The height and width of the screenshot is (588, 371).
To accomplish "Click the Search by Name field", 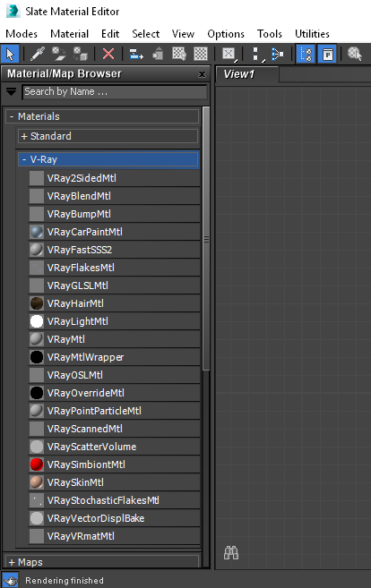I will click(x=115, y=92).
